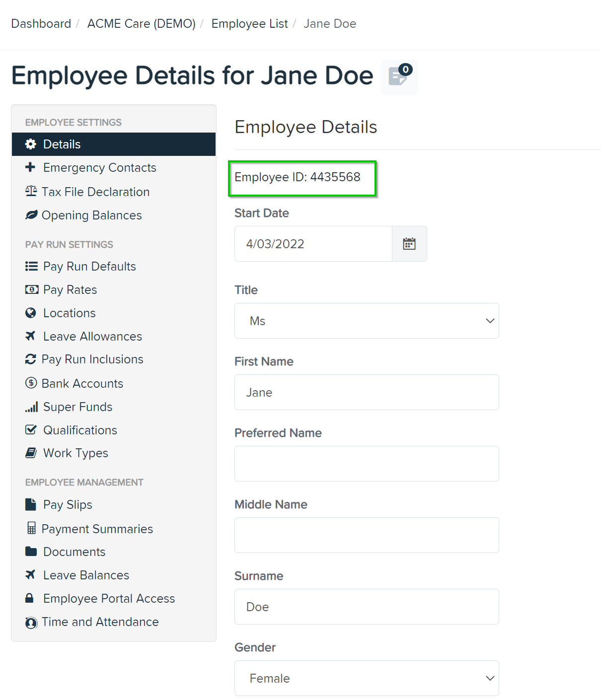The width and height of the screenshot is (601, 700).
Task: Click the book icon beside Work Types
Action: pos(31,453)
